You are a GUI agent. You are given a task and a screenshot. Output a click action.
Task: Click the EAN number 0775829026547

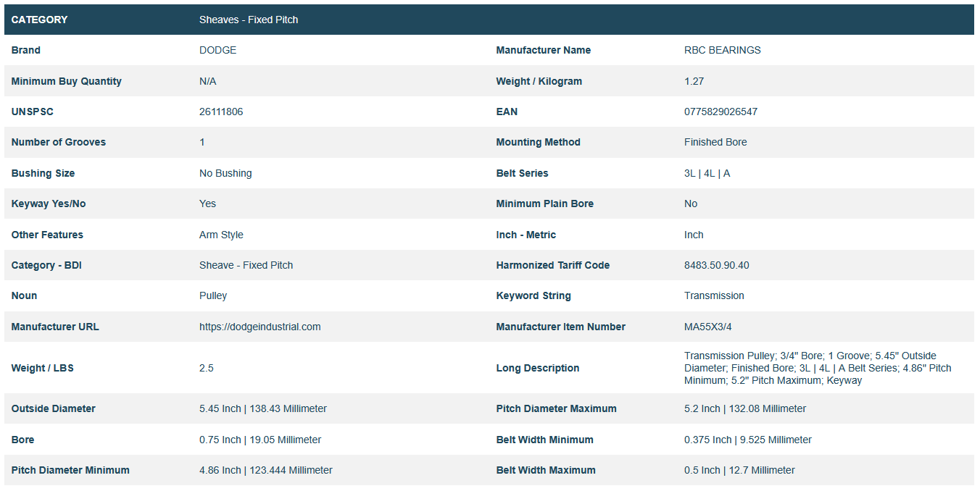tap(721, 112)
